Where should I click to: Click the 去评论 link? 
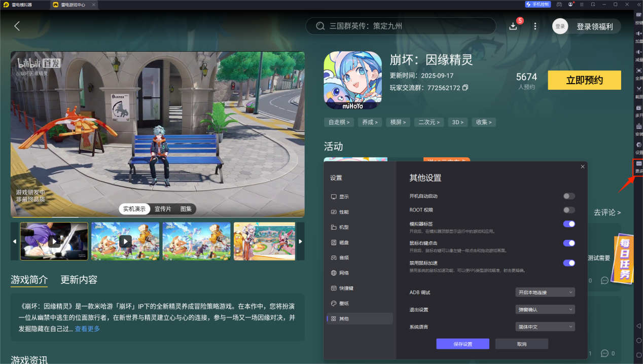[607, 212]
